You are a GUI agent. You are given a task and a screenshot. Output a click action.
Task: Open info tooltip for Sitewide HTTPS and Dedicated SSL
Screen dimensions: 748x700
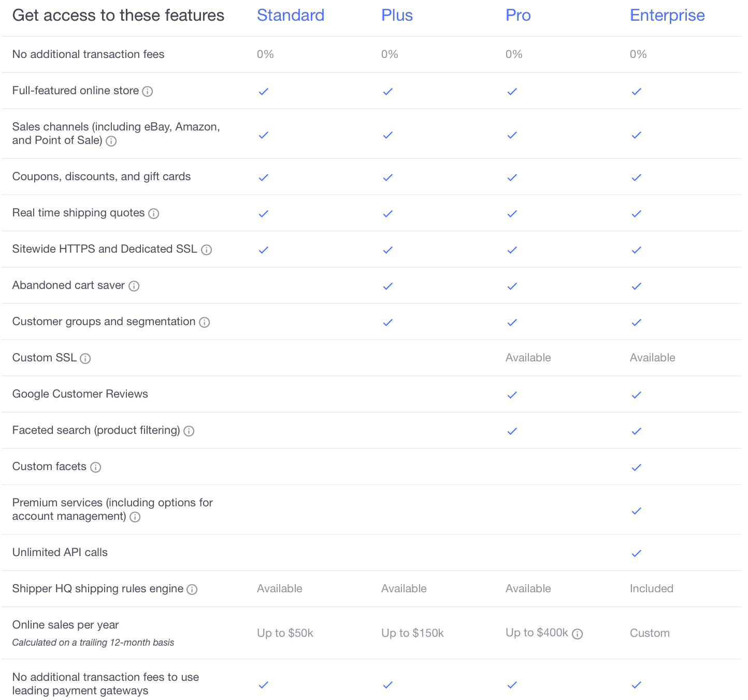207,250
